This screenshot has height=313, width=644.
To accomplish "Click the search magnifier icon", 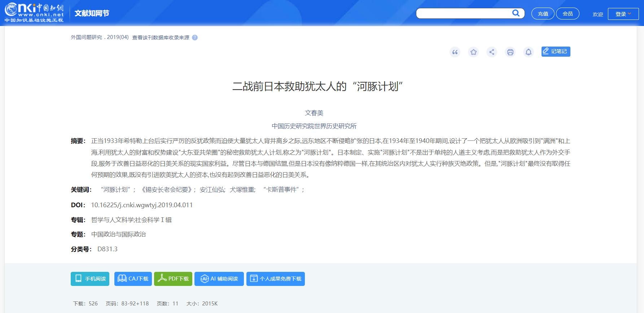I will pyautogui.click(x=516, y=13).
